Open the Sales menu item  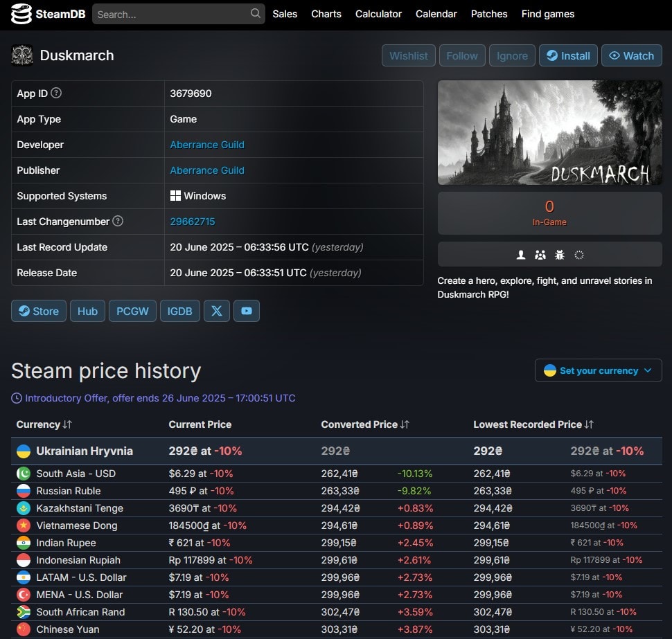point(285,14)
